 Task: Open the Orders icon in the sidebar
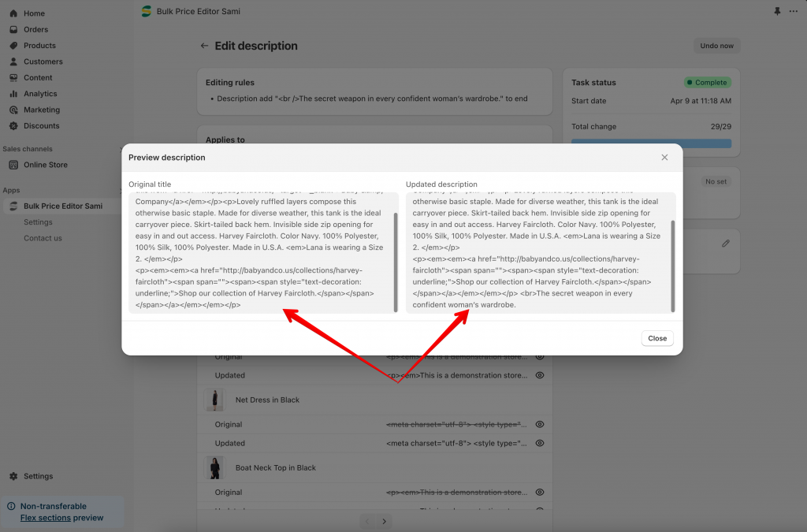14,29
